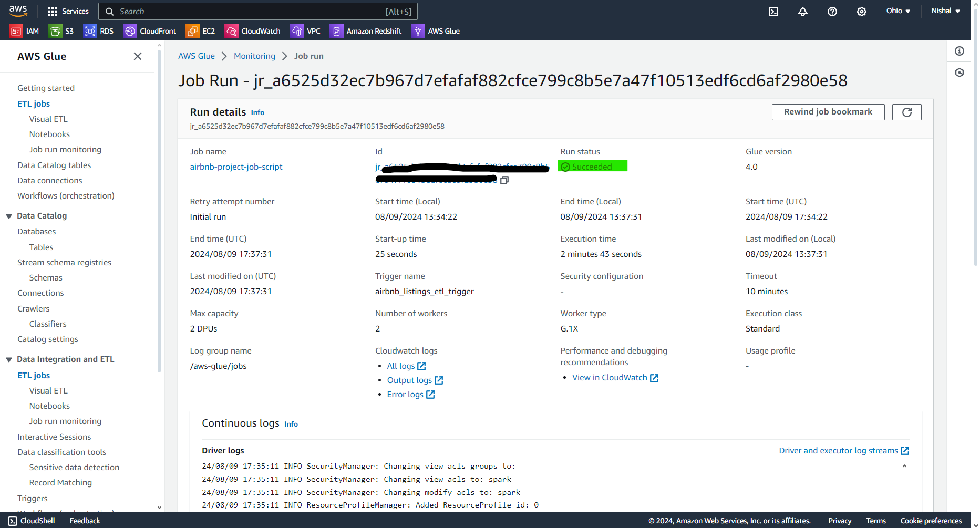Launch CloudShell from the top bar icon
Image resolution: width=980 pixels, height=528 pixels.
tap(773, 11)
